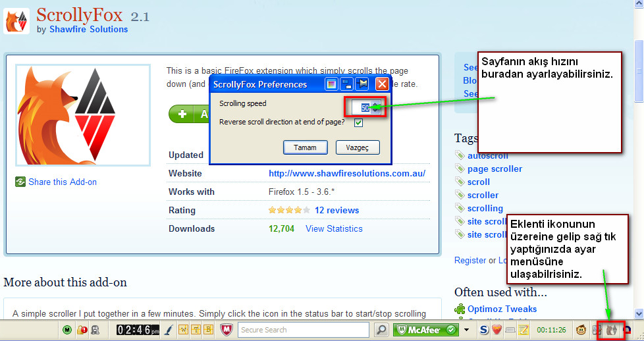
Task: Click the Often used with... heading
Action: 500,292
